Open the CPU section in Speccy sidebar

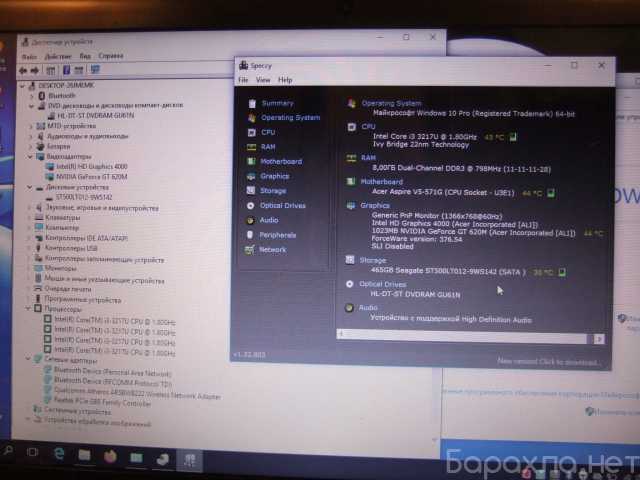pos(268,132)
